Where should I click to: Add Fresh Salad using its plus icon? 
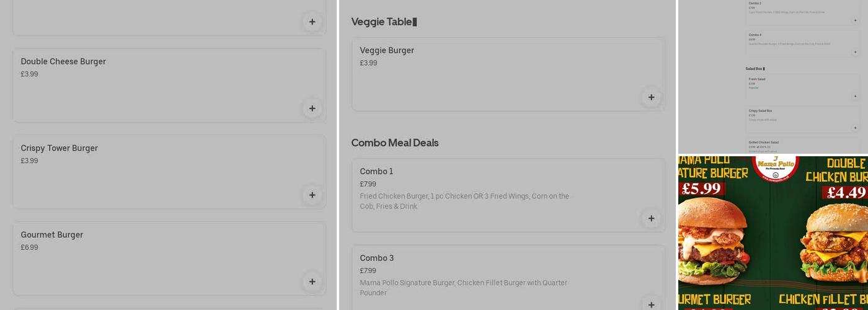(855, 96)
